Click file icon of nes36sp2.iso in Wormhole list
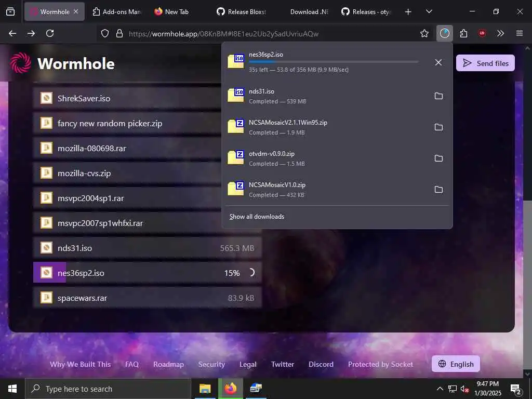532x399 pixels. pos(46,272)
